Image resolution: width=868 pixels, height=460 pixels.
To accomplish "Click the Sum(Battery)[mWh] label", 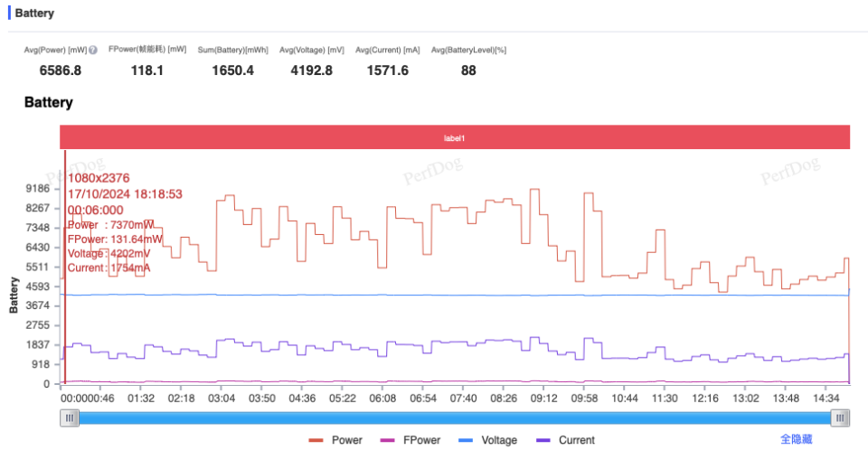I will (233, 50).
